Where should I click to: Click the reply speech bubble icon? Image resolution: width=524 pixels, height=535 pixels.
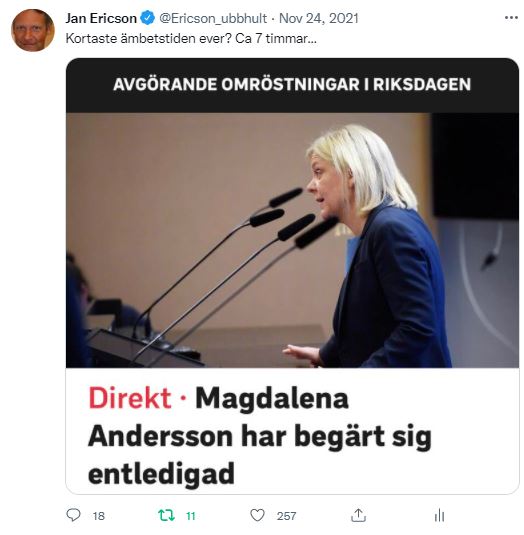[x=73, y=515]
